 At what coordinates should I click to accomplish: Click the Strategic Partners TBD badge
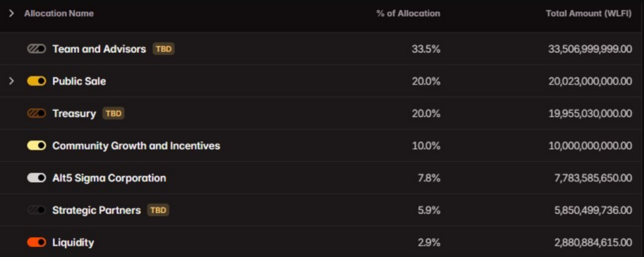[x=158, y=210]
